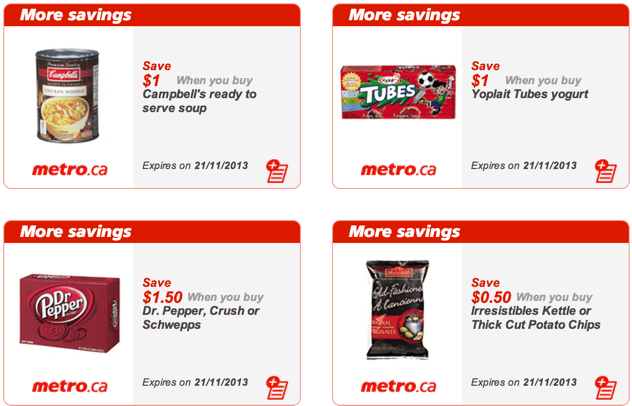Open metro.ca logo under potato chips
This screenshot has height=406, width=632.
[x=398, y=386]
